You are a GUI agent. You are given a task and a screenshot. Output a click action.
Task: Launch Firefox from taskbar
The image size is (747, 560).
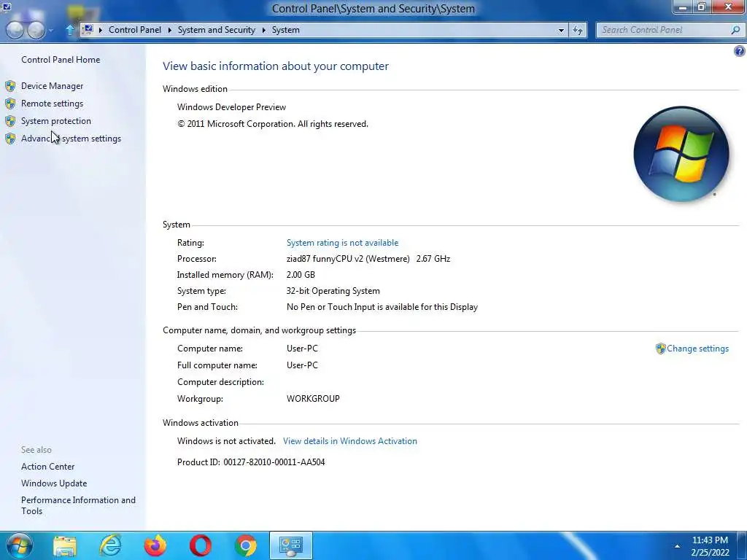click(155, 545)
